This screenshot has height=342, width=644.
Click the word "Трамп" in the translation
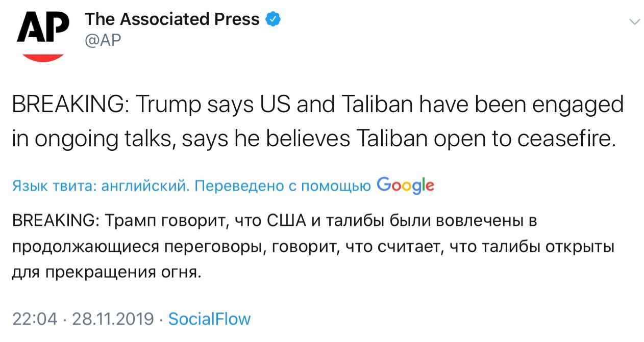click(x=131, y=221)
